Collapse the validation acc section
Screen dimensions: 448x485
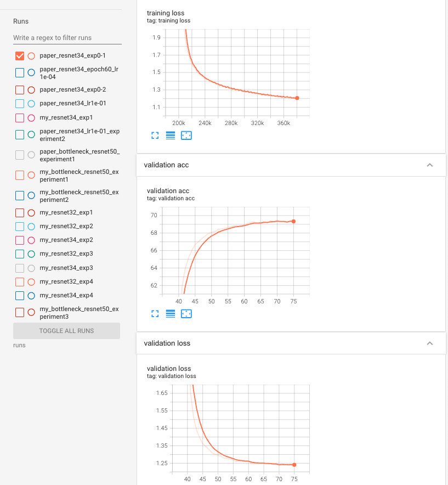[x=430, y=165]
